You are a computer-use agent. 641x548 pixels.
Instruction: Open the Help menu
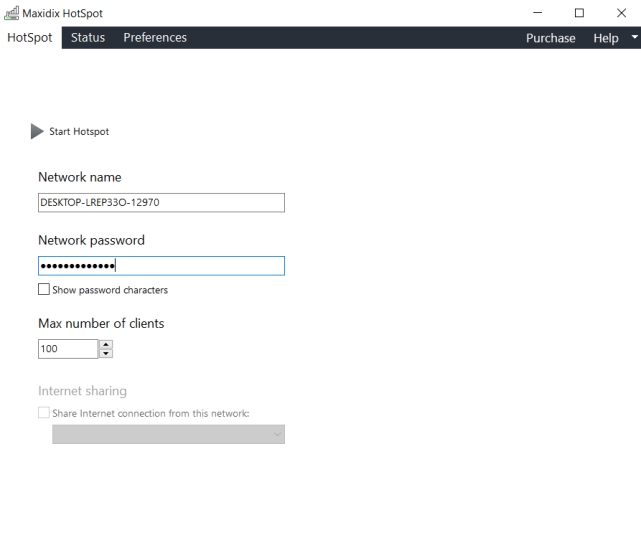(606, 38)
